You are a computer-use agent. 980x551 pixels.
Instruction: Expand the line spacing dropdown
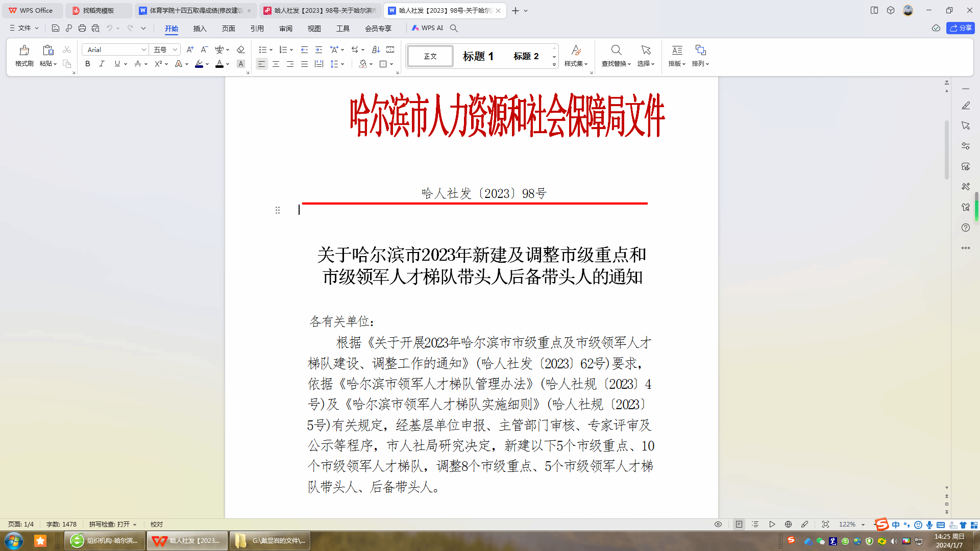click(x=342, y=64)
